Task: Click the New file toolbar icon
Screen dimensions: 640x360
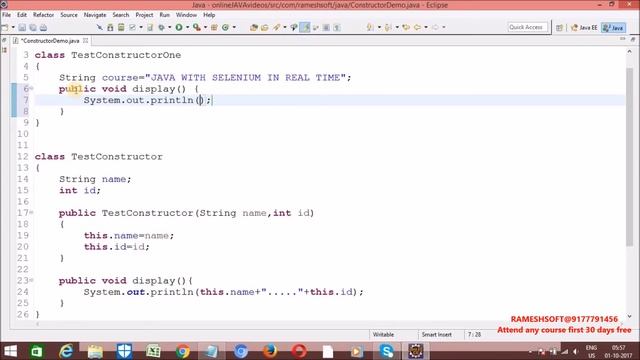Action: click(x=5, y=27)
